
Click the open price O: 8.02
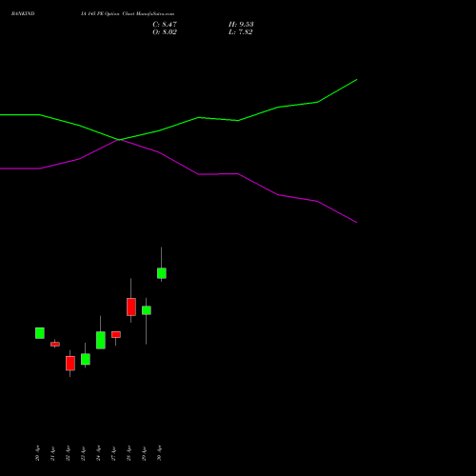click(x=165, y=32)
